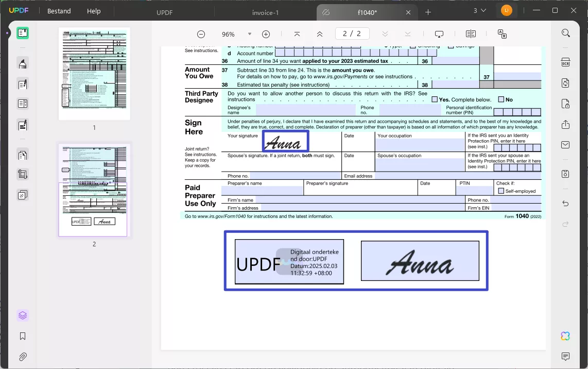Zoom in with the plus button
588x369 pixels.
(266, 34)
